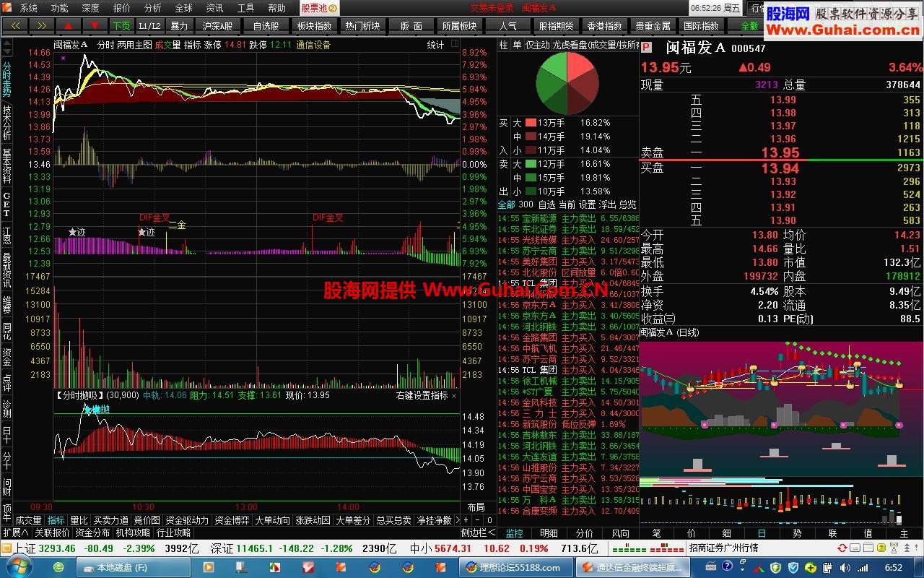
Task: Click the 股票池 button in title bar
Action: 319,8
